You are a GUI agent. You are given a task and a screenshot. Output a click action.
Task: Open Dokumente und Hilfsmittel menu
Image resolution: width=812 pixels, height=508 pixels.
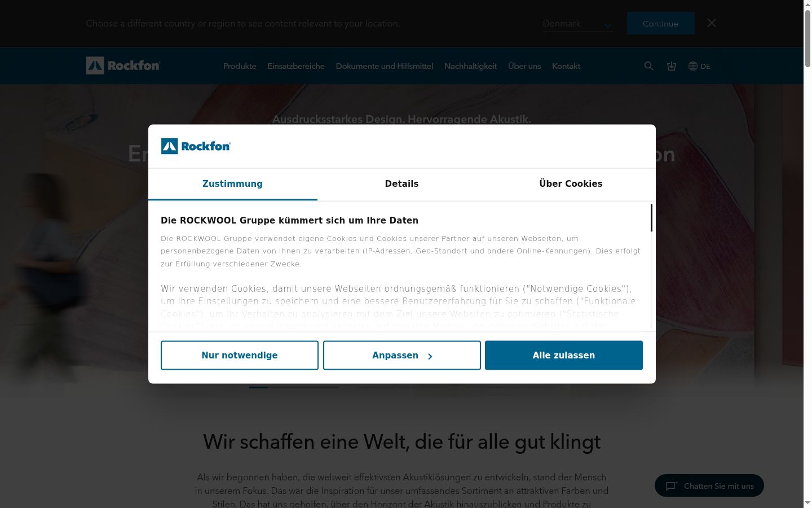pos(385,66)
